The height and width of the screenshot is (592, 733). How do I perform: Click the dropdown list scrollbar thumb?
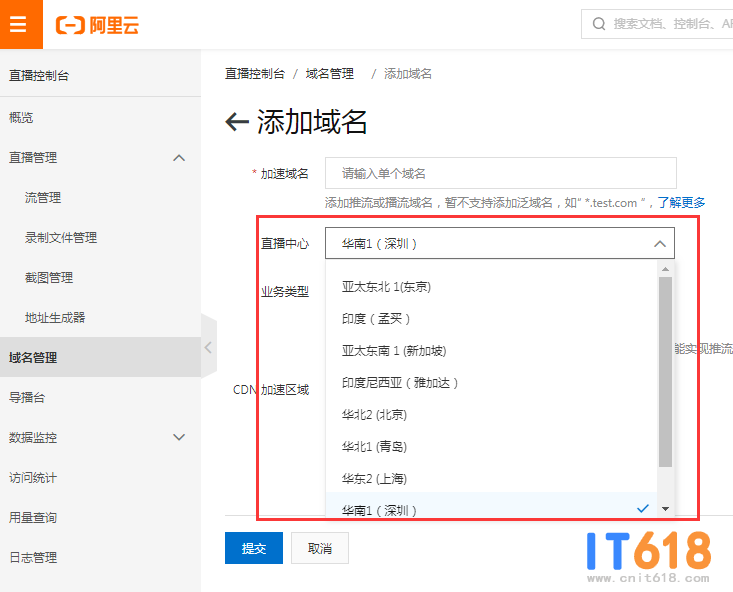666,372
